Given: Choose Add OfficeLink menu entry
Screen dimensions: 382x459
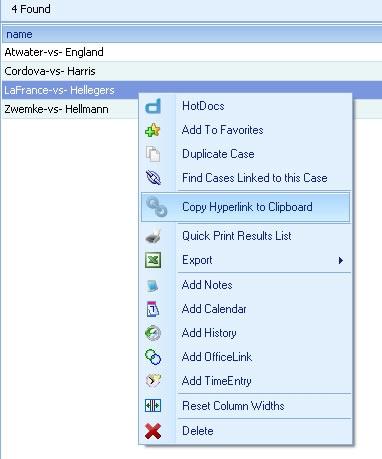Looking at the screenshot, I should pyautogui.click(x=246, y=357).
